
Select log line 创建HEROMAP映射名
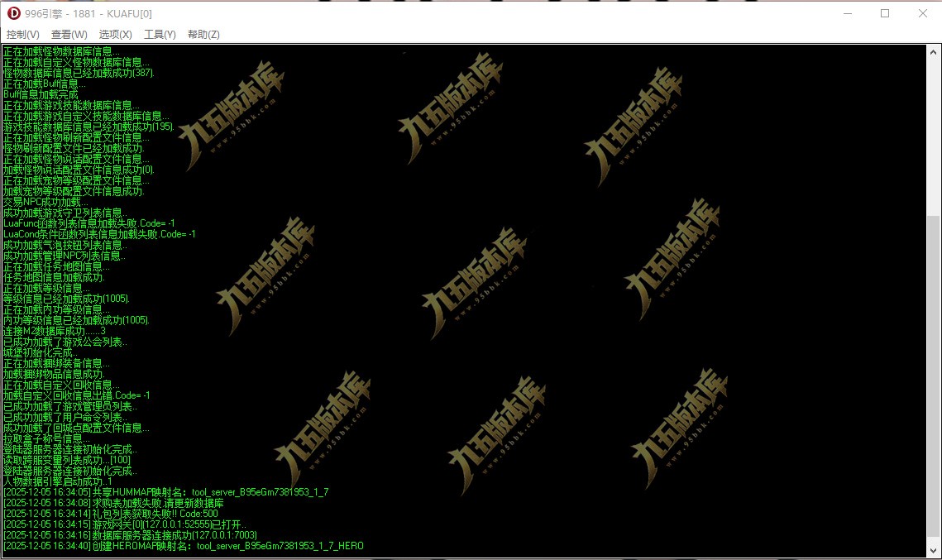coord(184,546)
